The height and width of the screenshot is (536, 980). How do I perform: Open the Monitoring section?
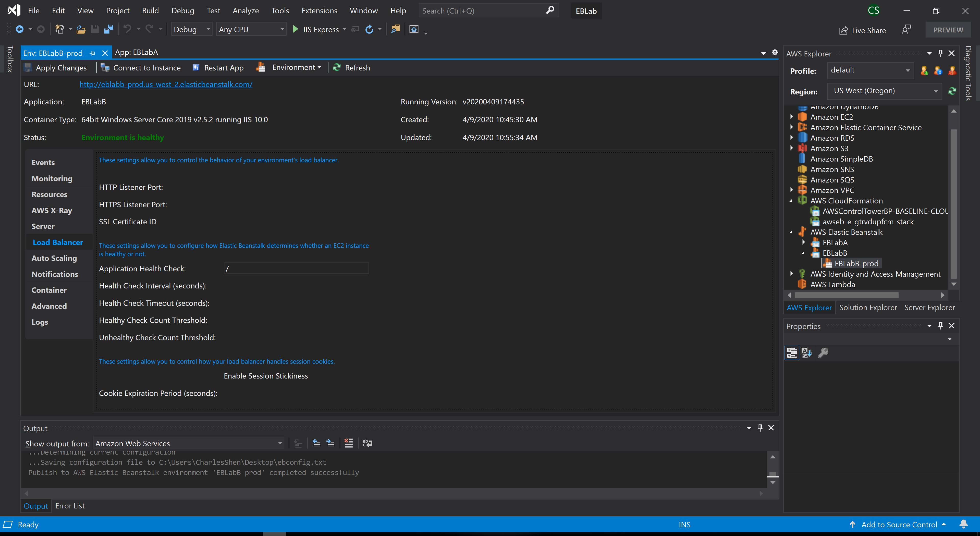click(52, 178)
